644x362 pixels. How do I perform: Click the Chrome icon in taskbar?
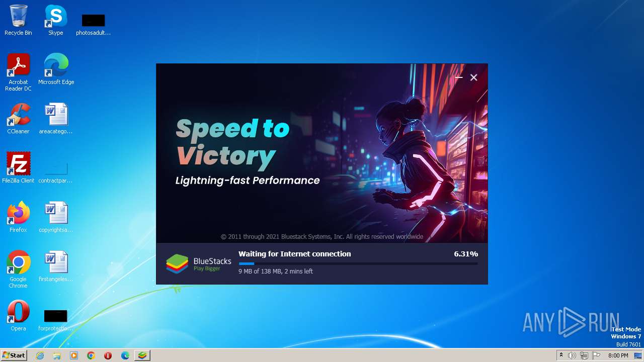point(91,355)
